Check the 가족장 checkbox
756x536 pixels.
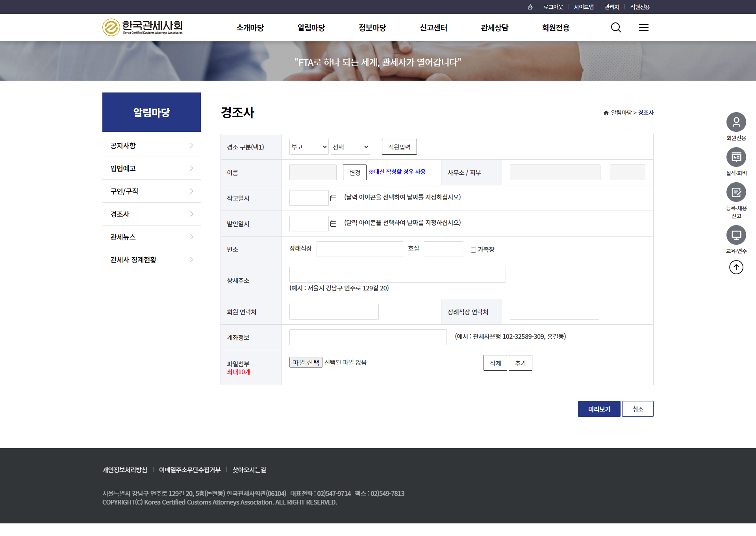click(x=473, y=250)
